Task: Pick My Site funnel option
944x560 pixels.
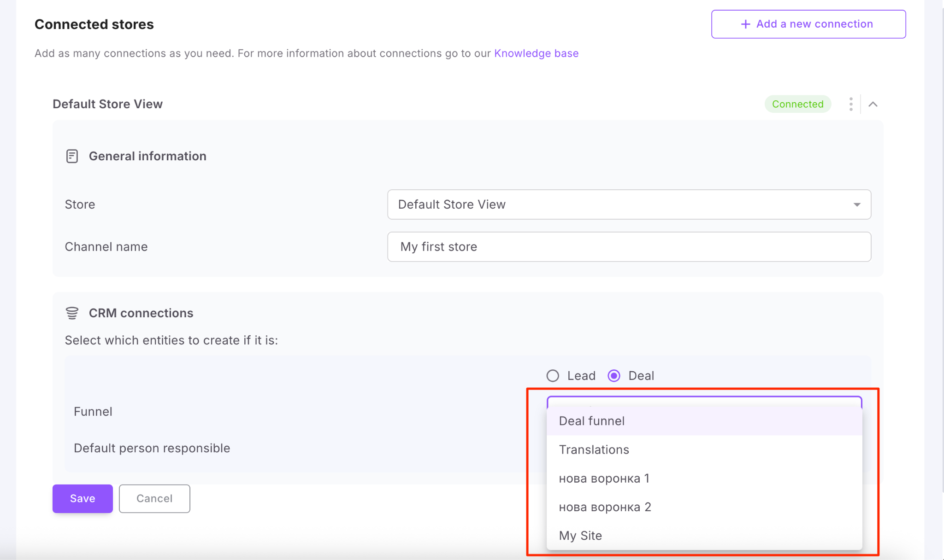Action: (x=580, y=536)
